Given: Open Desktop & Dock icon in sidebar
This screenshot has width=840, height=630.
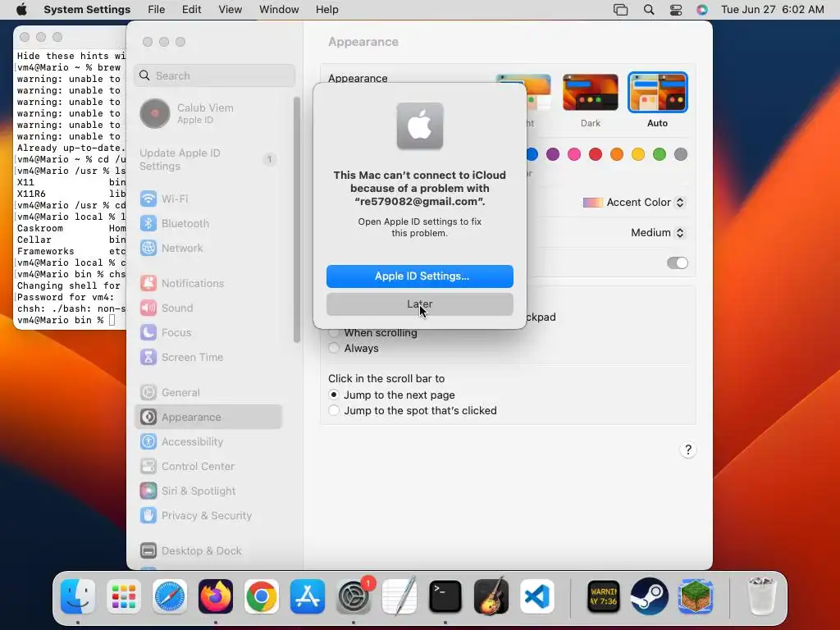Looking at the screenshot, I should [x=148, y=550].
